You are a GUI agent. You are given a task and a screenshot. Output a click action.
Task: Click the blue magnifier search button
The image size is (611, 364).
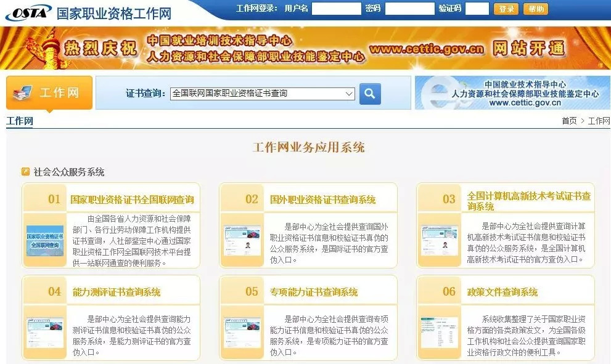click(370, 94)
